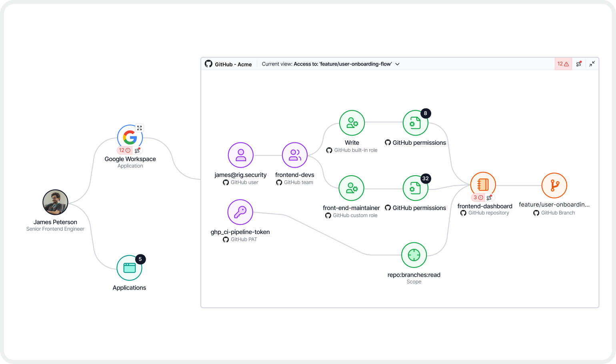The width and height of the screenshot is (616, 364).
Task: Select the james@rig.security GitHub user node
Action: click(x=241, y=155)
